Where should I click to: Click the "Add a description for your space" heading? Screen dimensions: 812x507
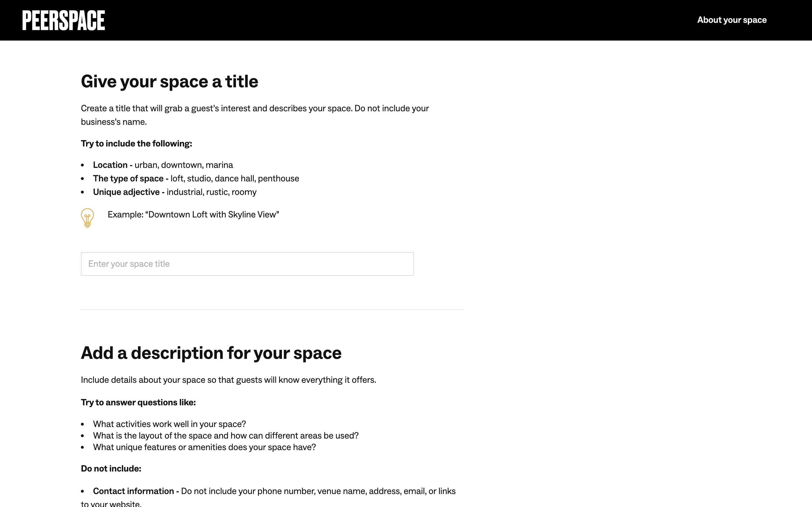(211, 353)
